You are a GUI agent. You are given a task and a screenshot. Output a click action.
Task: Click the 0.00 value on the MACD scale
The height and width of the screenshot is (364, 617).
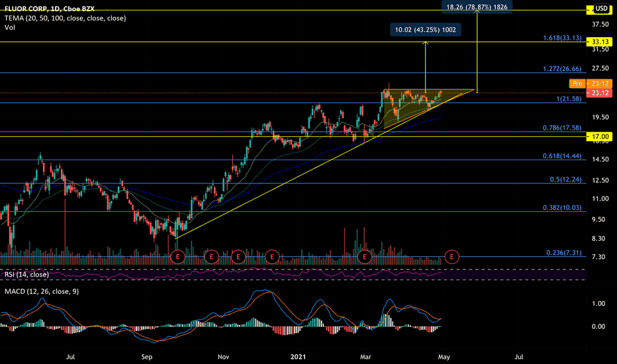pyautogui.click(x=598, y=326)
